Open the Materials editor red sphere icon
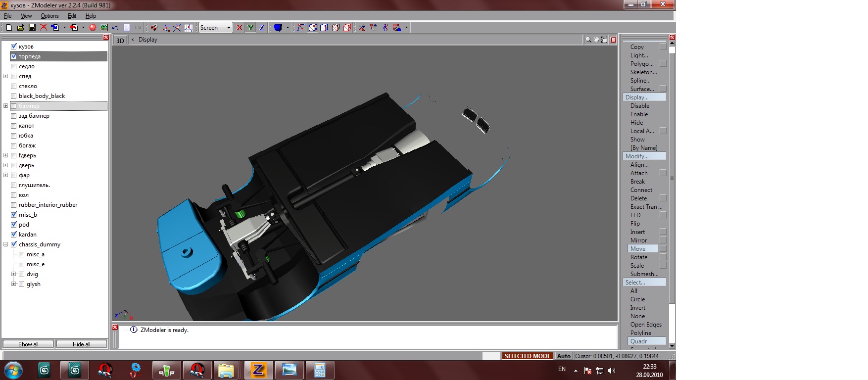The height and width of the screenshot is (380, 868). tap(93, 28)
